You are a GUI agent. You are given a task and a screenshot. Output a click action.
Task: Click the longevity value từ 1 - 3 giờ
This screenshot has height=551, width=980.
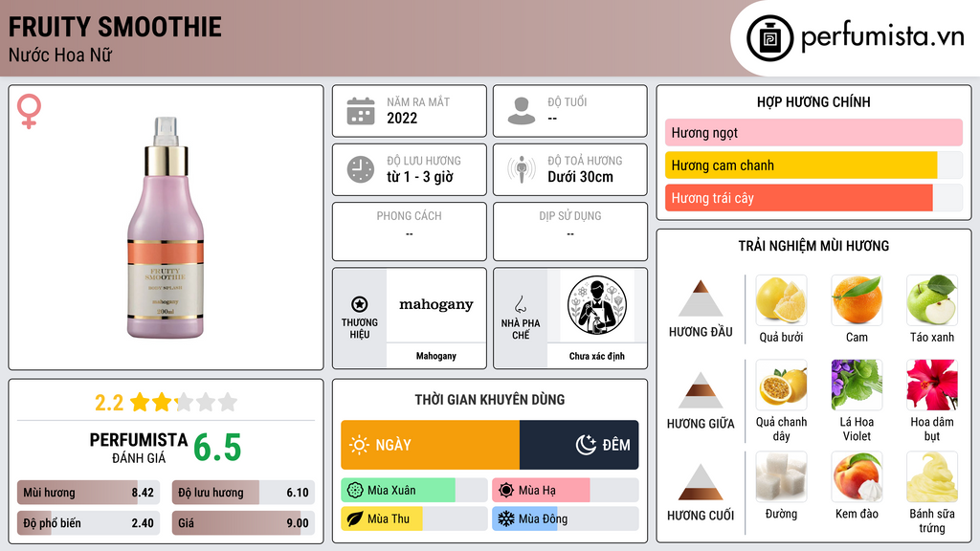click(420, 177)
